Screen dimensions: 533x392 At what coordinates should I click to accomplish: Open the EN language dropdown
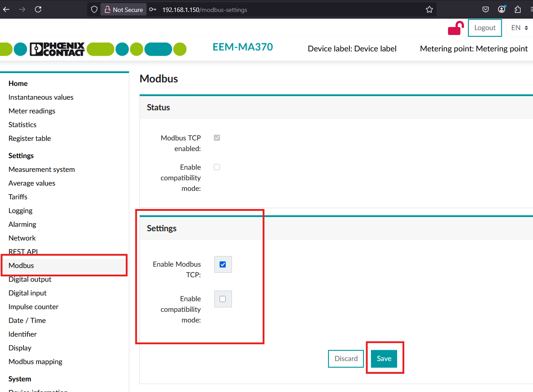point(519,28)
